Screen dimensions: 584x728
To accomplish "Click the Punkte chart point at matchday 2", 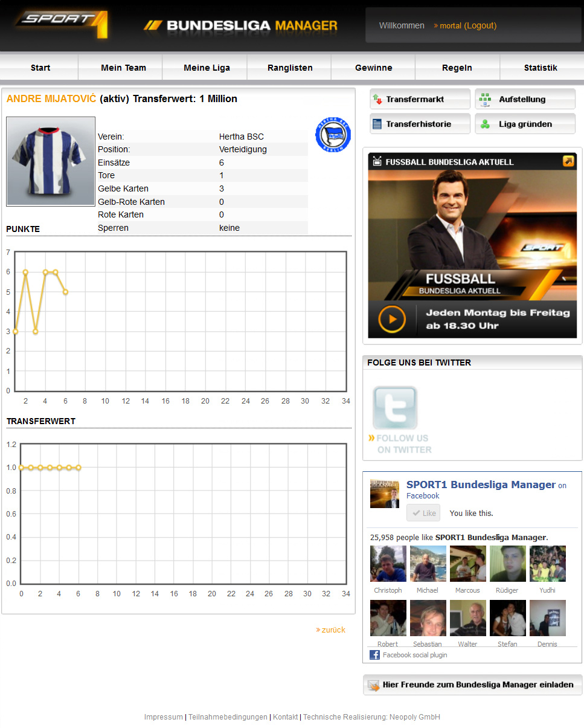I will (x=25, y=272).
